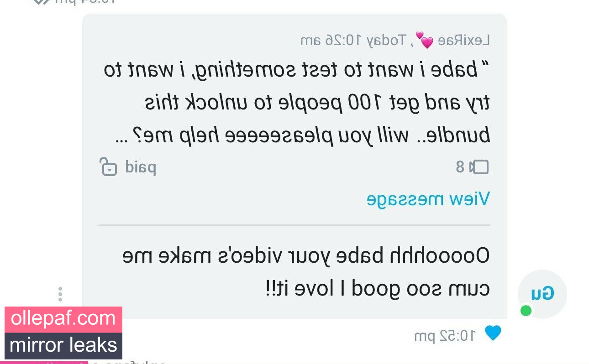Click the 10:52 pm message timestamp
The width and height of the screenshot is (589, 364).
(x=445, y=336)
